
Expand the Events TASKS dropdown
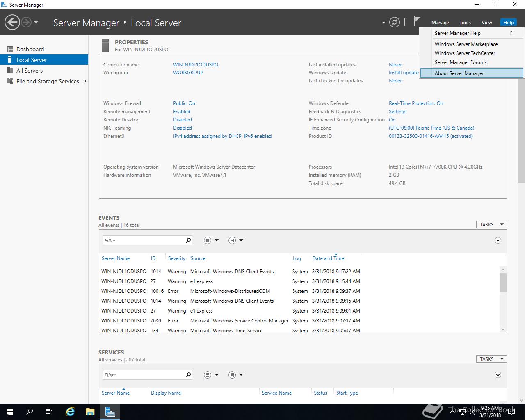coord(491,224)
